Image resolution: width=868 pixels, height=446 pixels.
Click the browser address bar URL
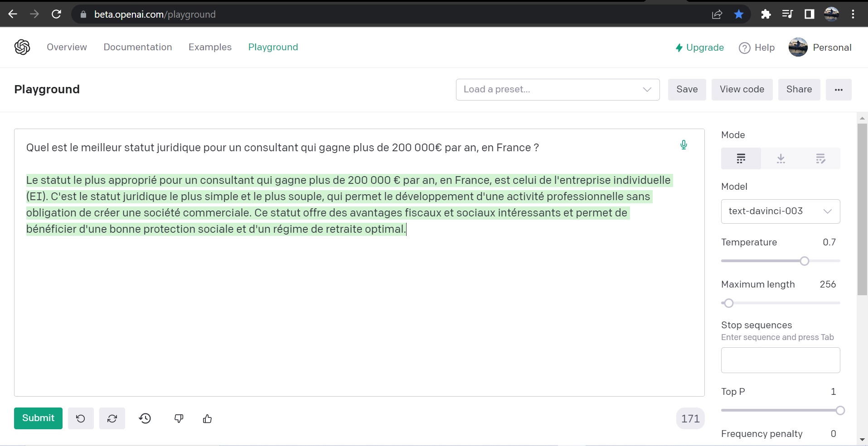point(155,14)
